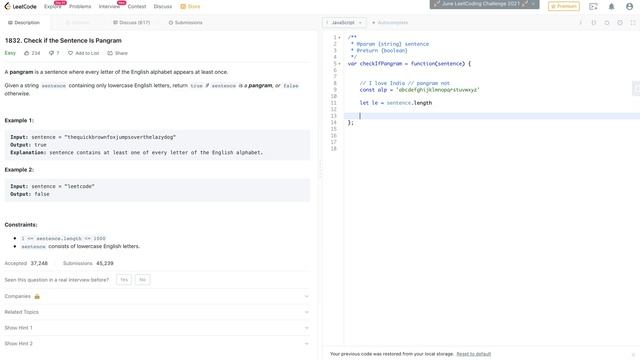Open the JavaScript language dropdown
The height and width of the screenshot is (360, 640).
tap(344, 22)
